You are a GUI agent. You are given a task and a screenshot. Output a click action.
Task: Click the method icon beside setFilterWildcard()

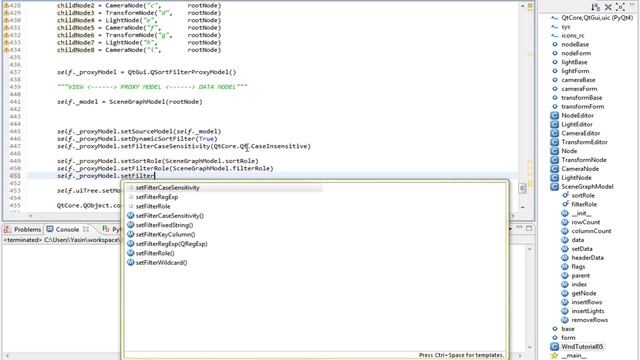[131, 262]
